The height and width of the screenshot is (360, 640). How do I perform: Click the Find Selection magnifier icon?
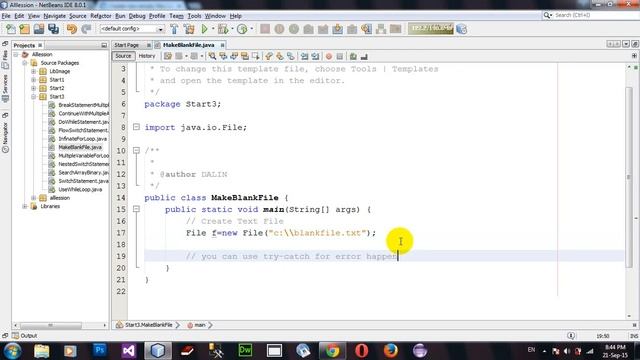tap(212, 56)
